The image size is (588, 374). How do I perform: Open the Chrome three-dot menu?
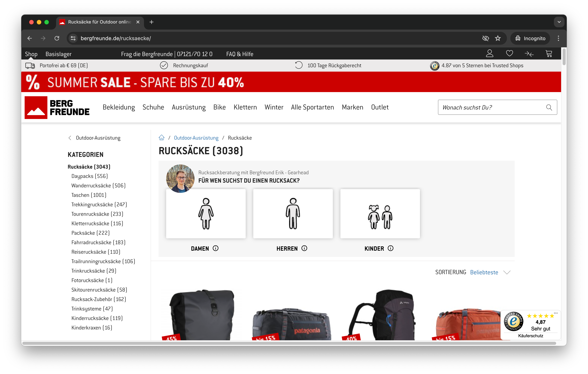[x=558, y=38]
